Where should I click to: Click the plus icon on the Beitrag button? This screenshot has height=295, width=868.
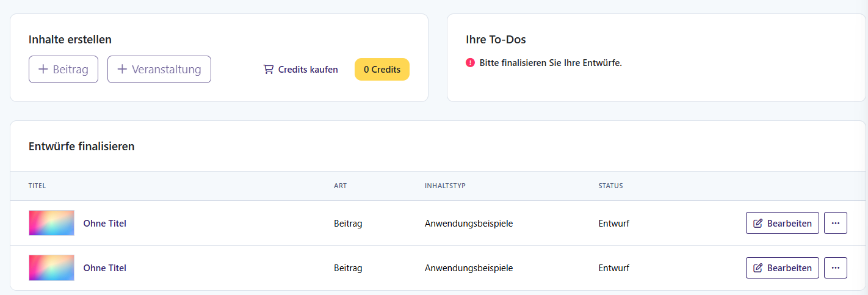(43, 70)
